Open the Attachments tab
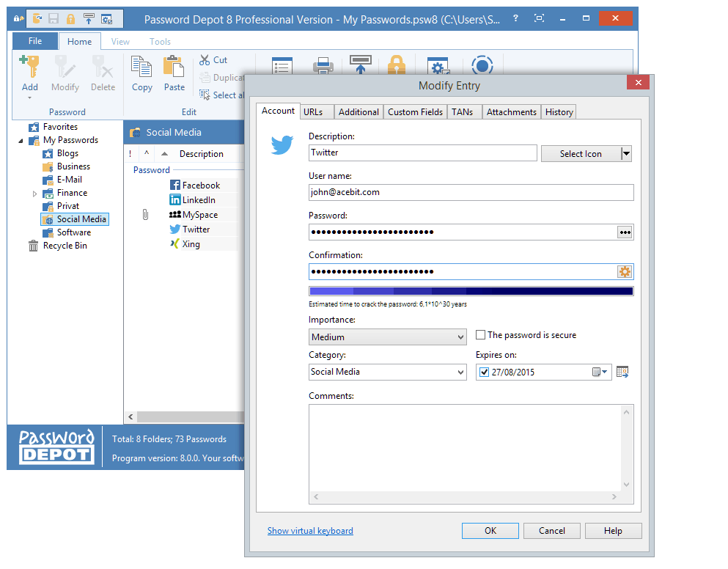The width and height of the screenshot is (728, 569). click(511, 112)
